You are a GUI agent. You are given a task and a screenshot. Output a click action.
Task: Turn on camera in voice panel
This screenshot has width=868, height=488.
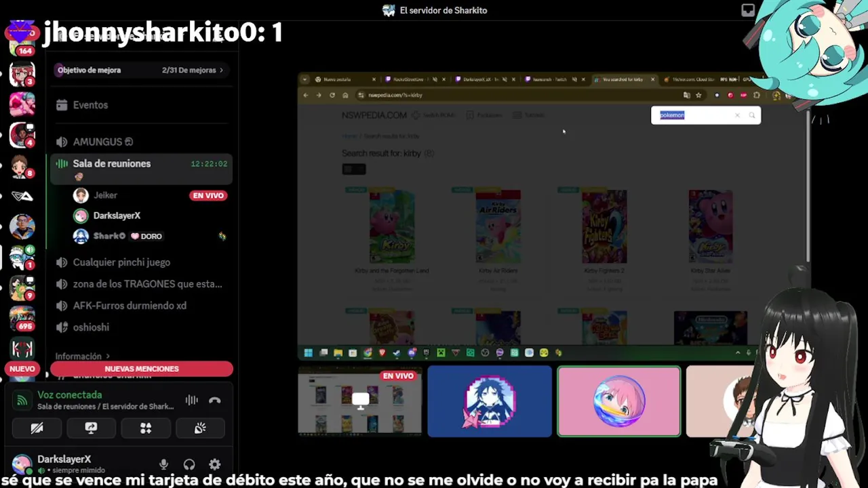pyautogui.click(x=37, y=428)
